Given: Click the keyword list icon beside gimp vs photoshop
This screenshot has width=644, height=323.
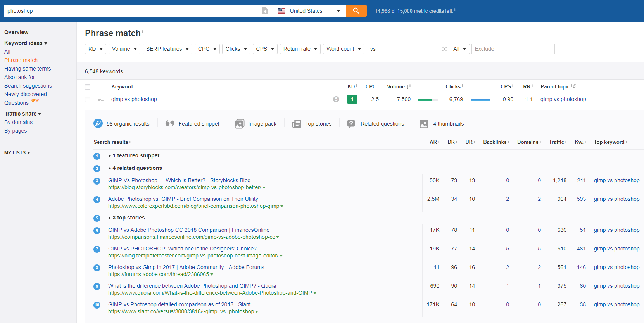Looking at the screenshot, I should [x=100, y=99].
